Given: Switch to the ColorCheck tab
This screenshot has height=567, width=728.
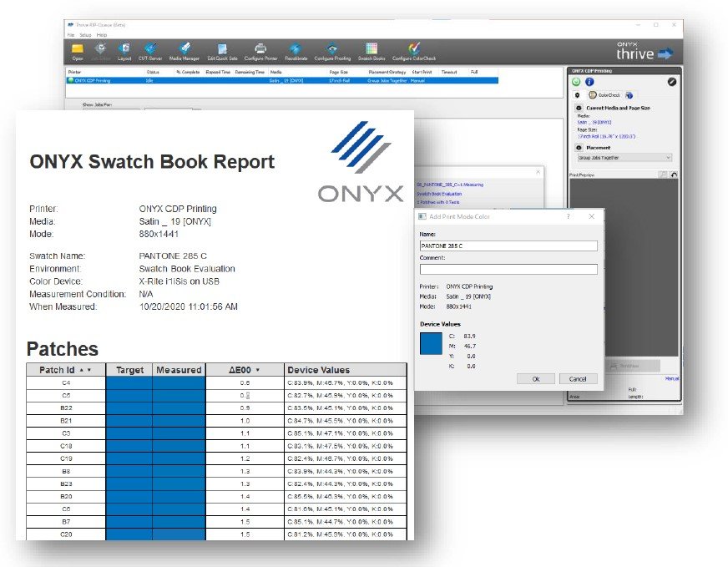Looking at the screenshot, I should coord(604,94).
